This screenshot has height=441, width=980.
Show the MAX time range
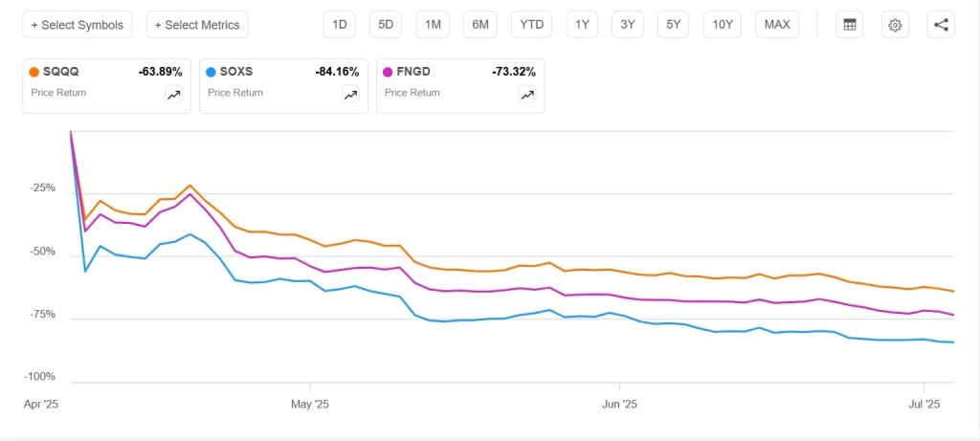pyautogui.click(x=777, y=25)
